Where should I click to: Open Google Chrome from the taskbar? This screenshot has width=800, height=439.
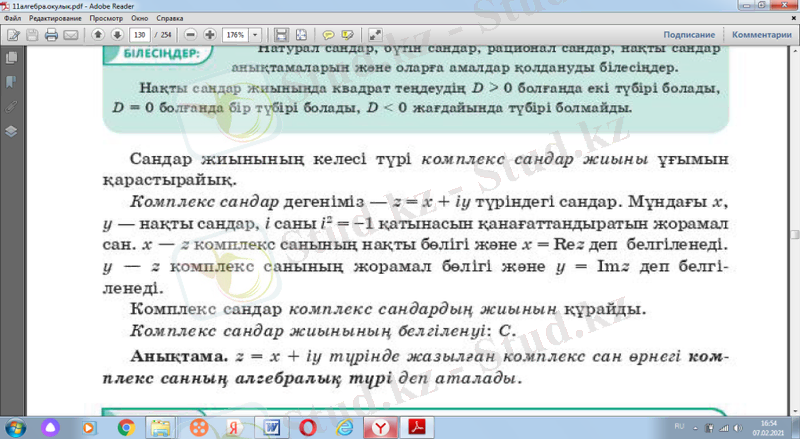click(x=126, y=426)
